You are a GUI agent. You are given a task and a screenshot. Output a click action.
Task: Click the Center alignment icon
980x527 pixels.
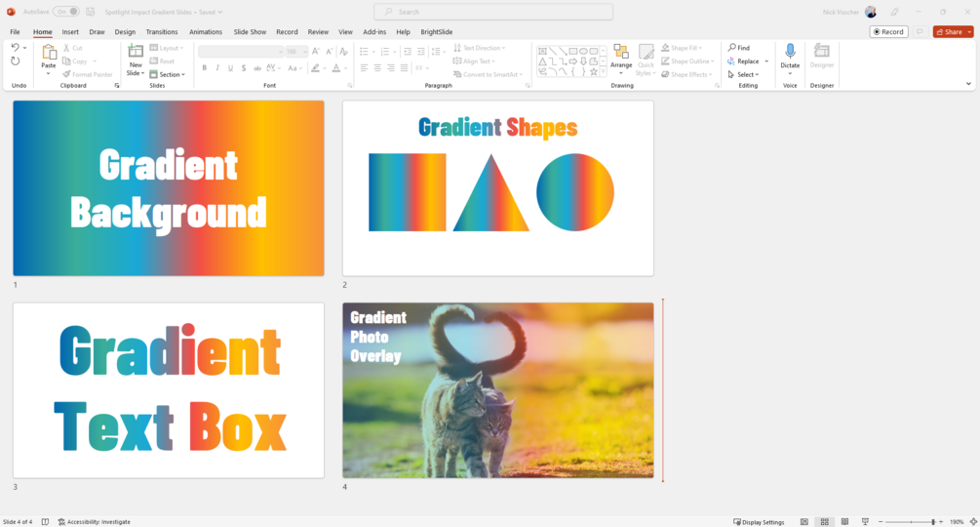(377, 68)
